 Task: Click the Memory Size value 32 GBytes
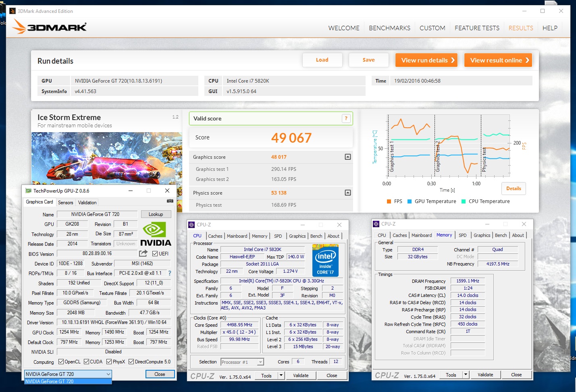click(418, 257)
